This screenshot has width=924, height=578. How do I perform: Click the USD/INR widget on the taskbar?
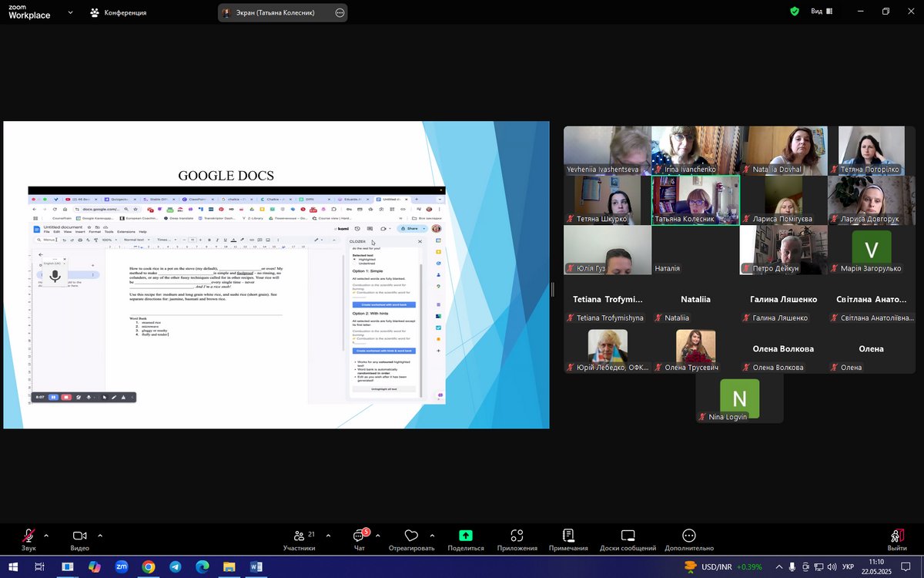point(725,567)
